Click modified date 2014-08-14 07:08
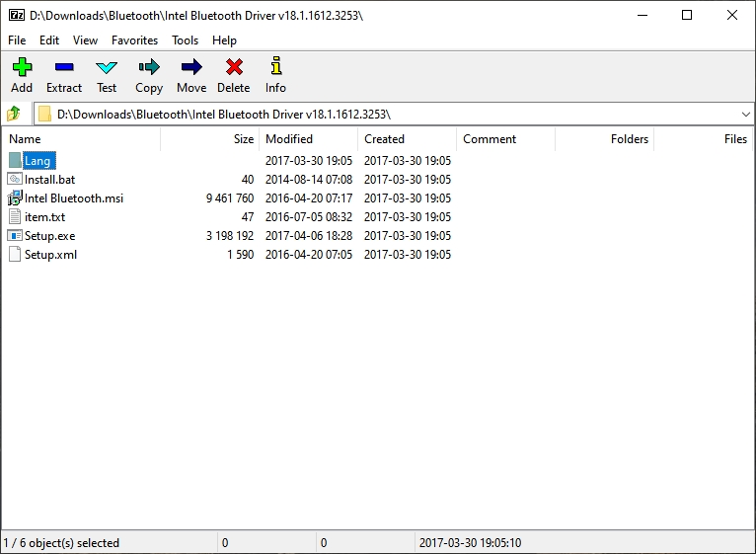This screenshot has height=554, width=756. click(309, 180)
